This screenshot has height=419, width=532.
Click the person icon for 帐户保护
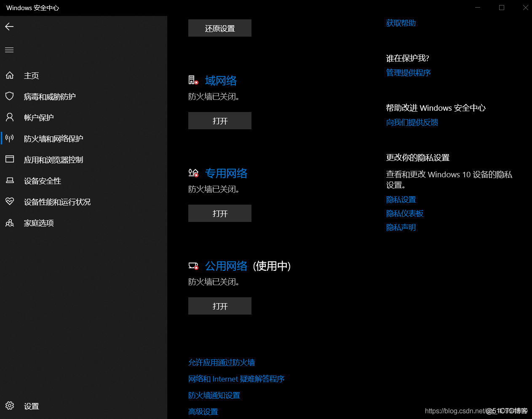[10, 117]
